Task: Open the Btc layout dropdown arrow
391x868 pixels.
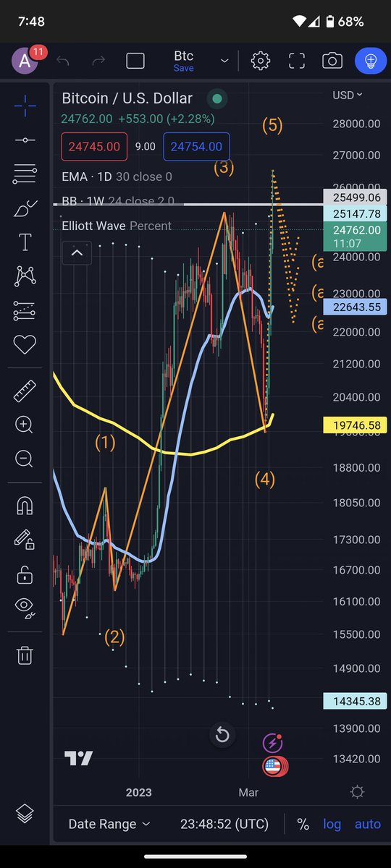Action: click(224, 61)
